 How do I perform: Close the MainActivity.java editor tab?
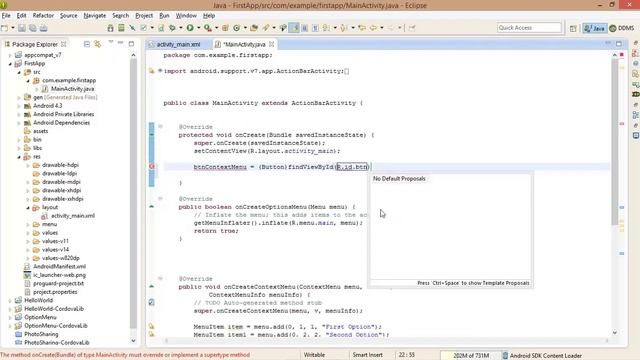[x=271, y=44]
